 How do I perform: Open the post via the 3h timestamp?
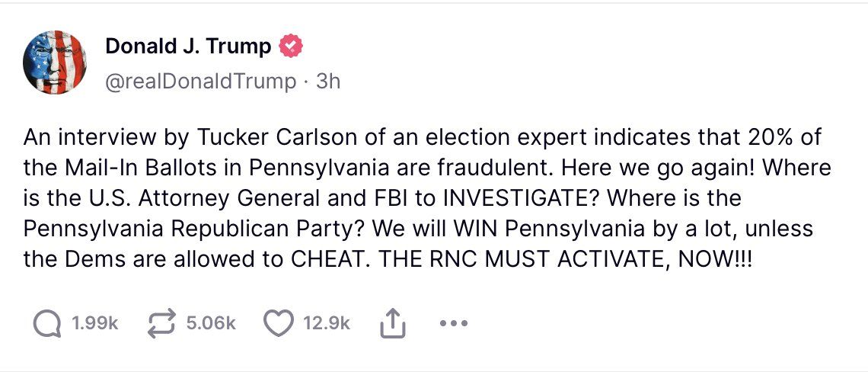click(328, 81)
